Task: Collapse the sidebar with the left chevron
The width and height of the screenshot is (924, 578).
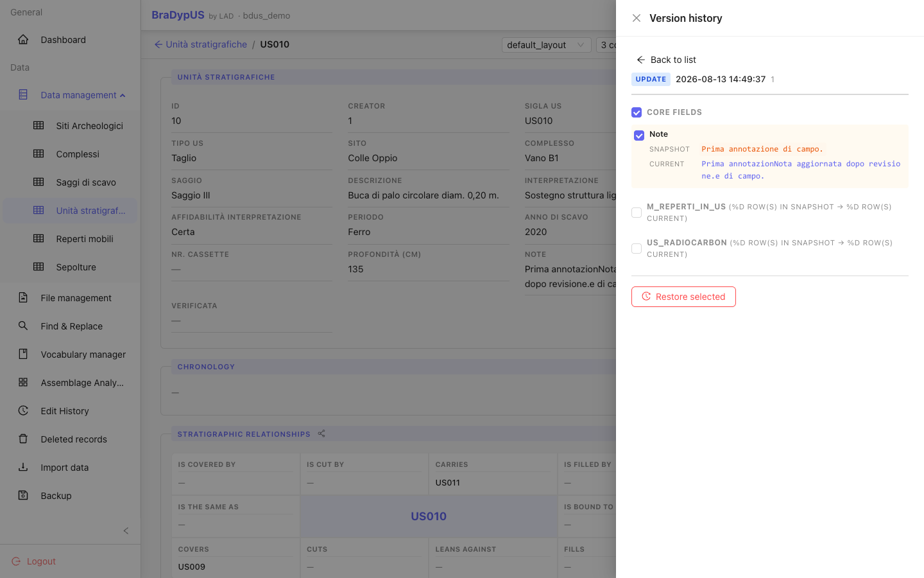Action: pyautogui.click(x=126, y=530)
